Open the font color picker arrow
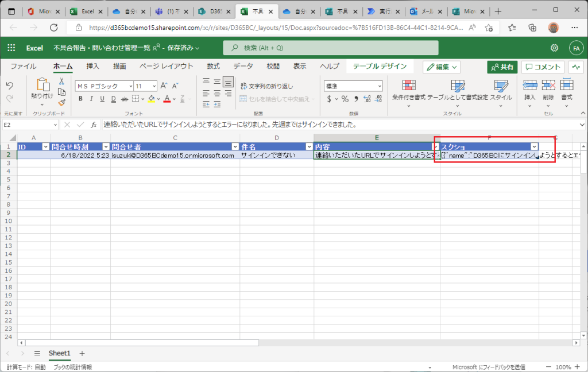Screen dimensions: 588x372 click(x=175, y=99)
